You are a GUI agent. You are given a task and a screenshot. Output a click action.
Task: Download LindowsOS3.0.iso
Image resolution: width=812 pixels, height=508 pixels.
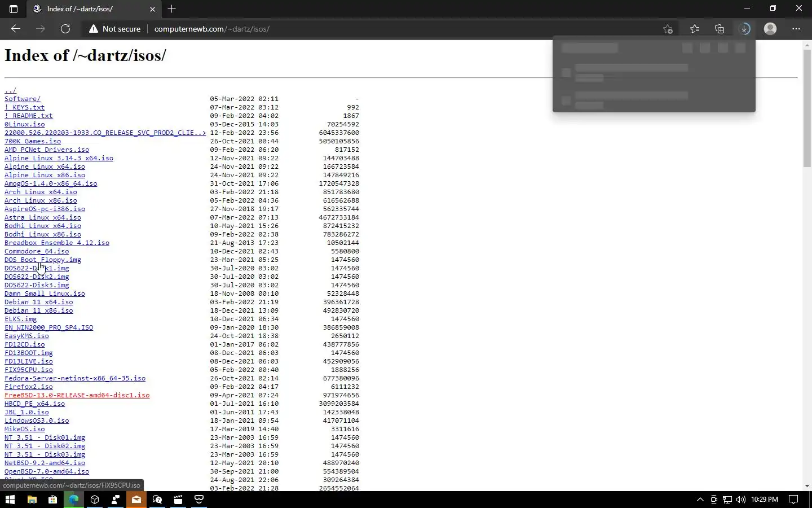[x=37, y=421]
